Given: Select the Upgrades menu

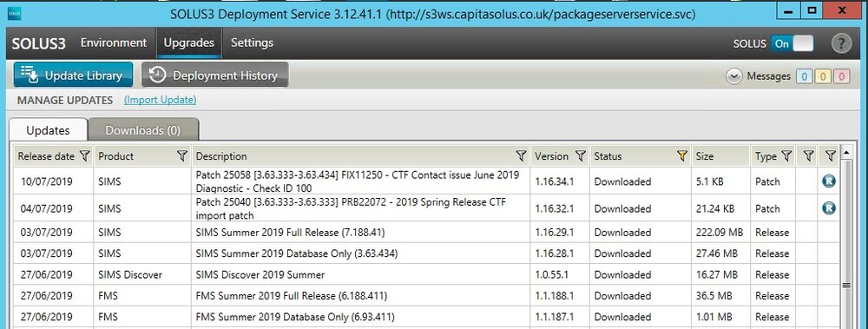Looking at the screenshot, I should (188, 43).
